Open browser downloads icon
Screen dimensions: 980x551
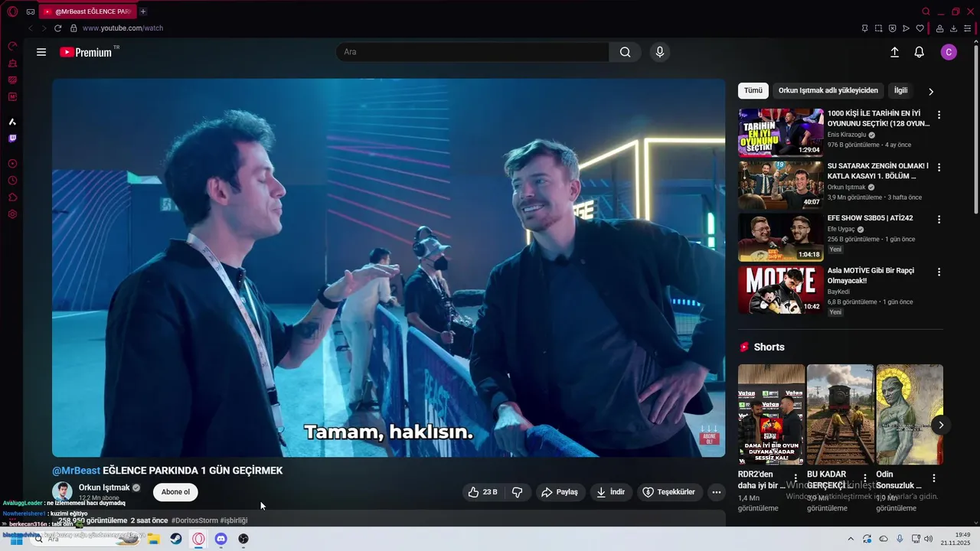pos(953,28)
